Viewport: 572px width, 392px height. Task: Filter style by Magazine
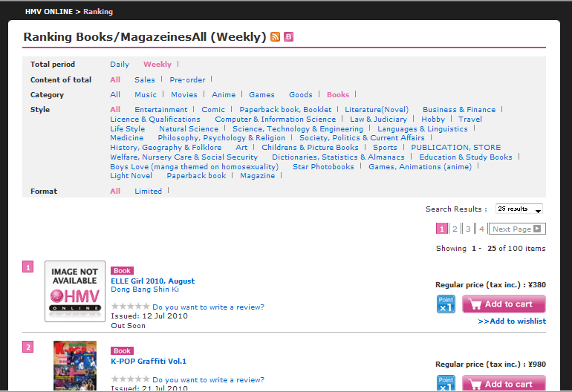click(x=257, y=176)
